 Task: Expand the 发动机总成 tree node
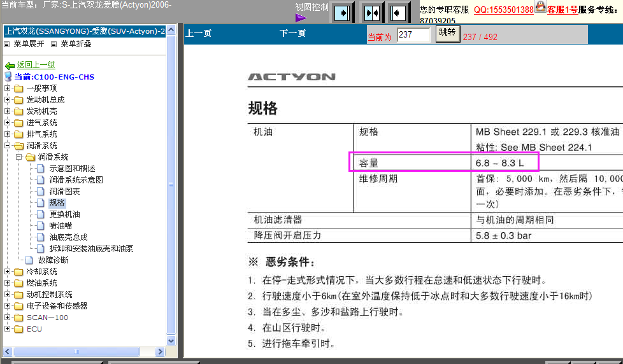click(x=7, y=100)
